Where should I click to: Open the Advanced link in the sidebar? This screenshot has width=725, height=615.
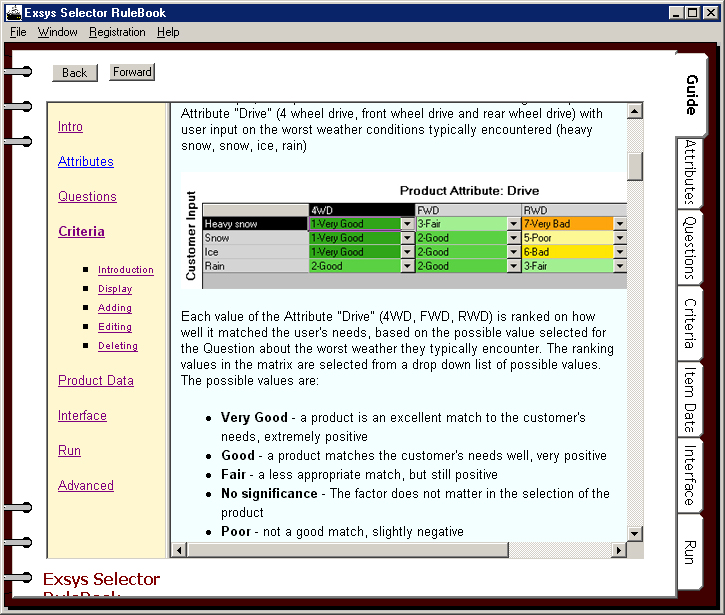click(x=86, y=486)
